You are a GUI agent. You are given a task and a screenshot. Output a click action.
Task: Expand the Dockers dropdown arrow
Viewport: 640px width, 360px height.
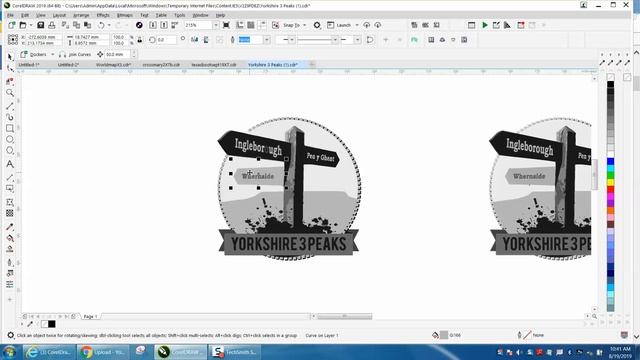click(53, 54)
